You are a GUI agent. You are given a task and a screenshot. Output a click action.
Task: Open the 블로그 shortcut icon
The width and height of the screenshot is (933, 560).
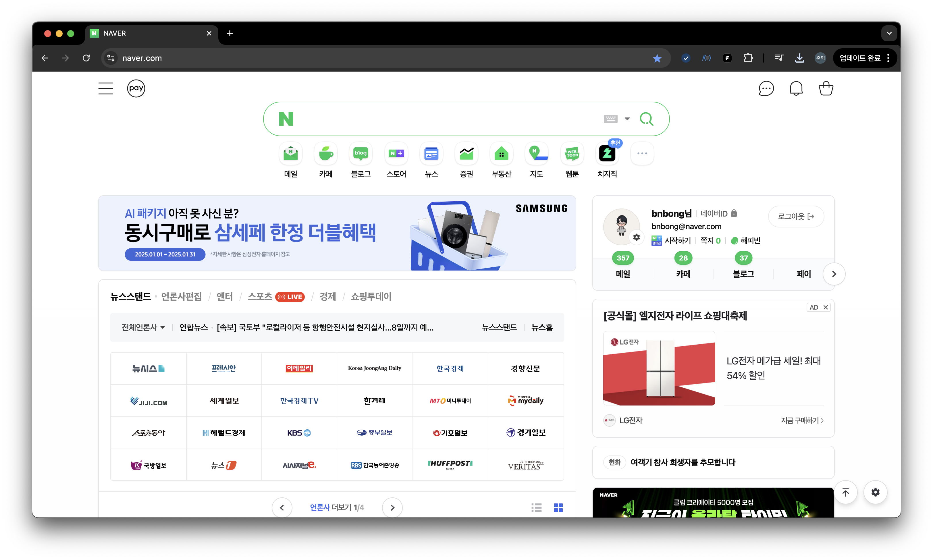coord(361,154)
